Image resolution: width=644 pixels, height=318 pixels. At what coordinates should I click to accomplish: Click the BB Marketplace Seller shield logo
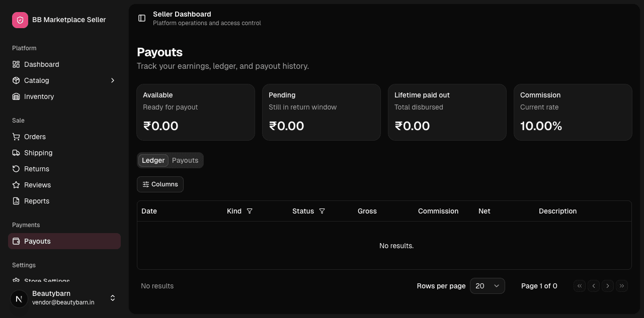(20, 20)
